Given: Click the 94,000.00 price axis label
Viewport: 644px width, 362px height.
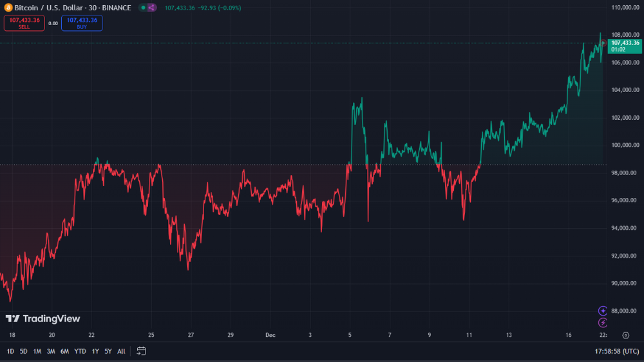Looking at the screenshot, I should (625, 227).
